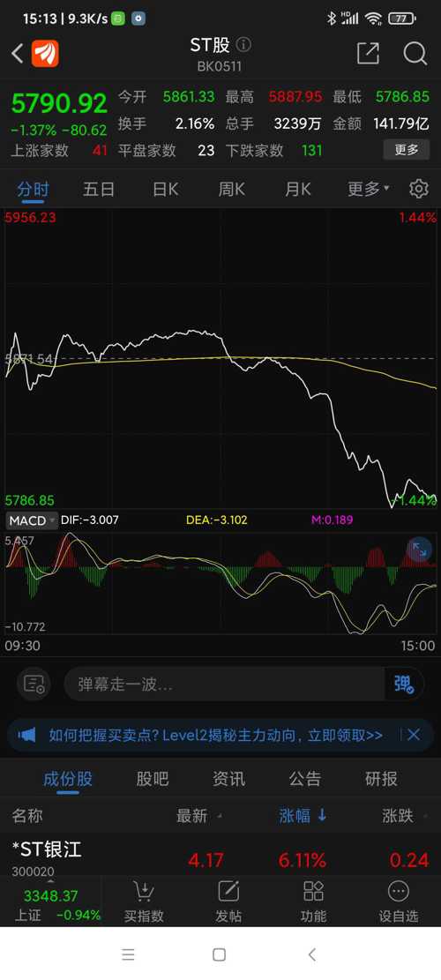Toggle the 弹 danmaku switch
Image resolution: width=441 pixels, height=980 pixels.
[x=404, y=684]
